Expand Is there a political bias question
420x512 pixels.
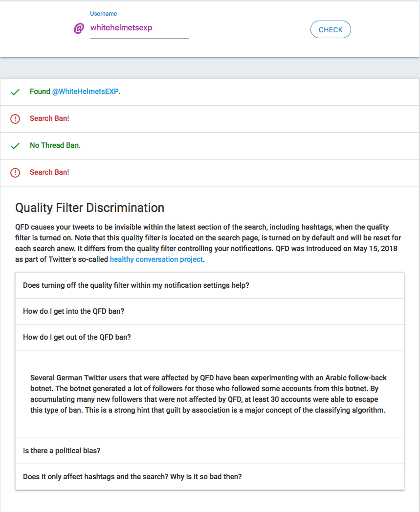click(x=210, y=451)
